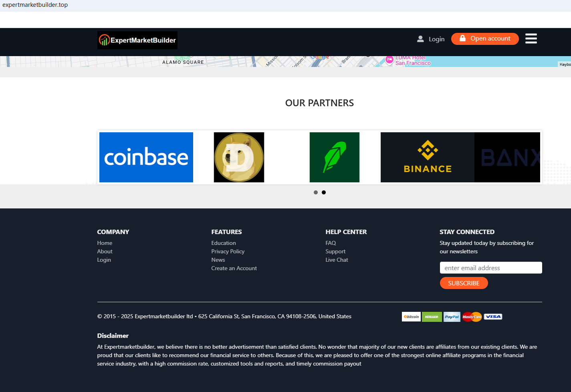Click the green feather Robinhood logo
The width and height of the screenshot is (571, 392).
[335, 157]
